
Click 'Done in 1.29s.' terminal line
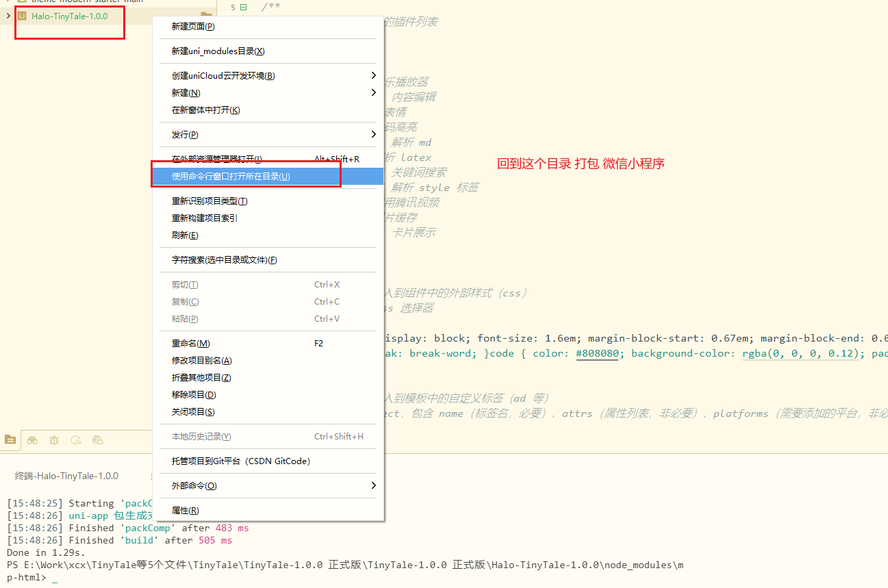(46, 552)
